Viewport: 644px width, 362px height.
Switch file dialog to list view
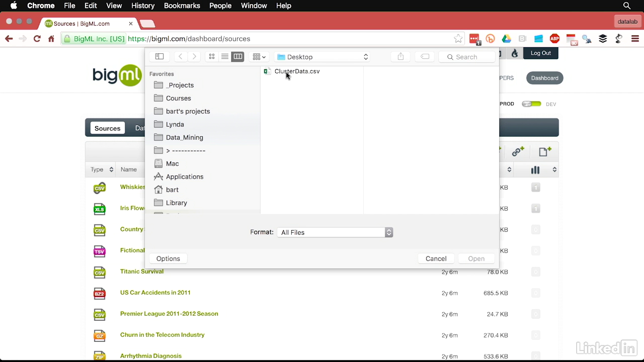[x=225, y=57]
